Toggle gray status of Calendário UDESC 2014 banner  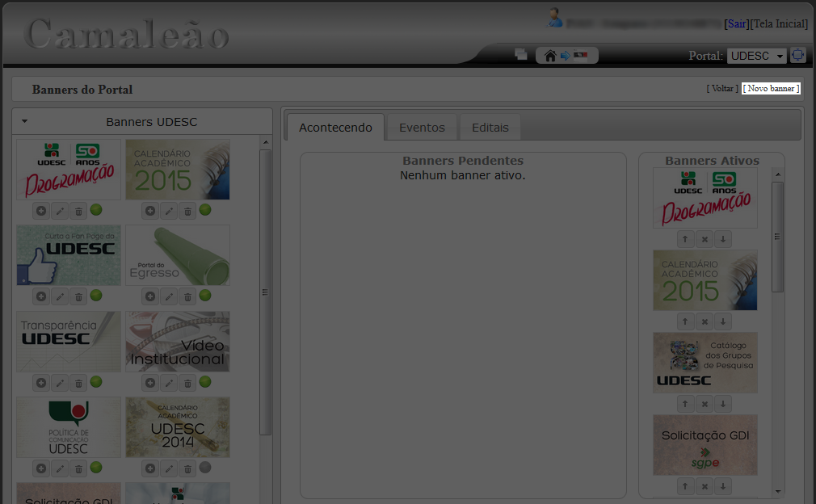pyautogui.click(x=205, y=467)
